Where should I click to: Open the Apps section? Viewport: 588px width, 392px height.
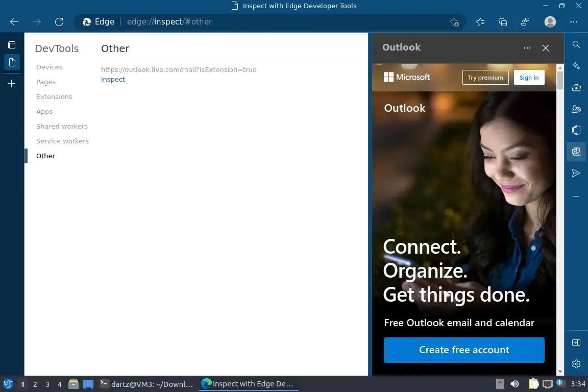[x=44, y=111]
